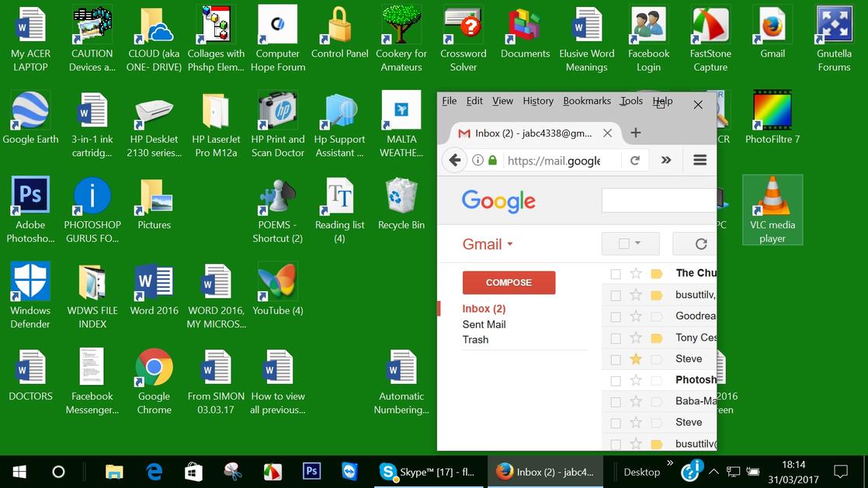Open the Recycle Bin
Image resolution: width=868 pixels, height=488 pixels.
401,203
